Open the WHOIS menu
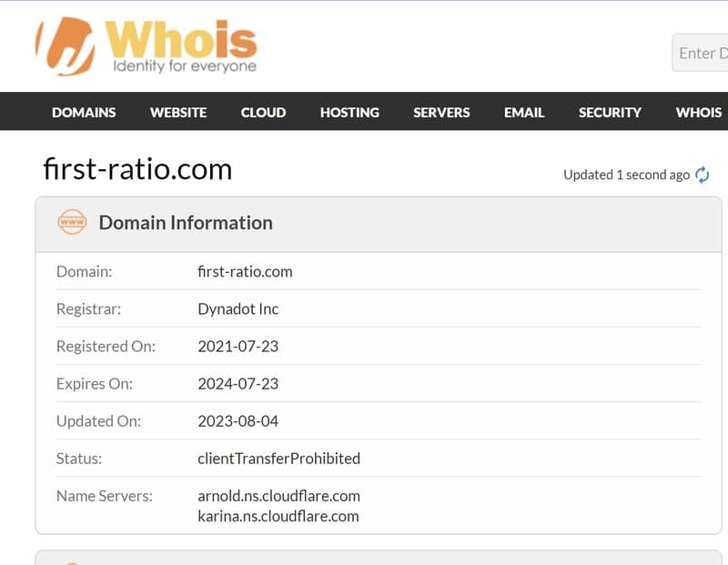 click(699, 112)
